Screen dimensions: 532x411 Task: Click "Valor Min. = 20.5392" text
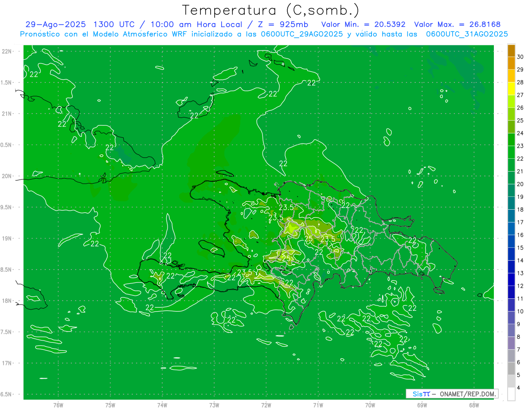(363, 24)
